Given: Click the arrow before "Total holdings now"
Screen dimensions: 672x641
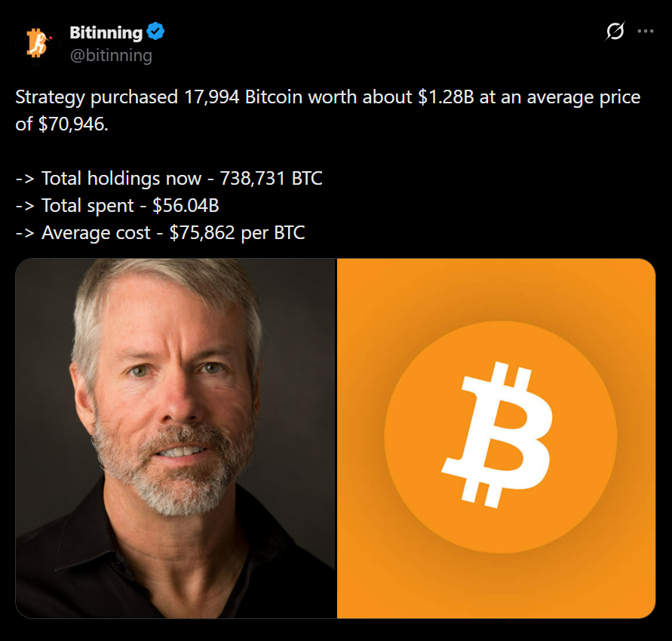Looking at the screenshot, I should 25,179.
